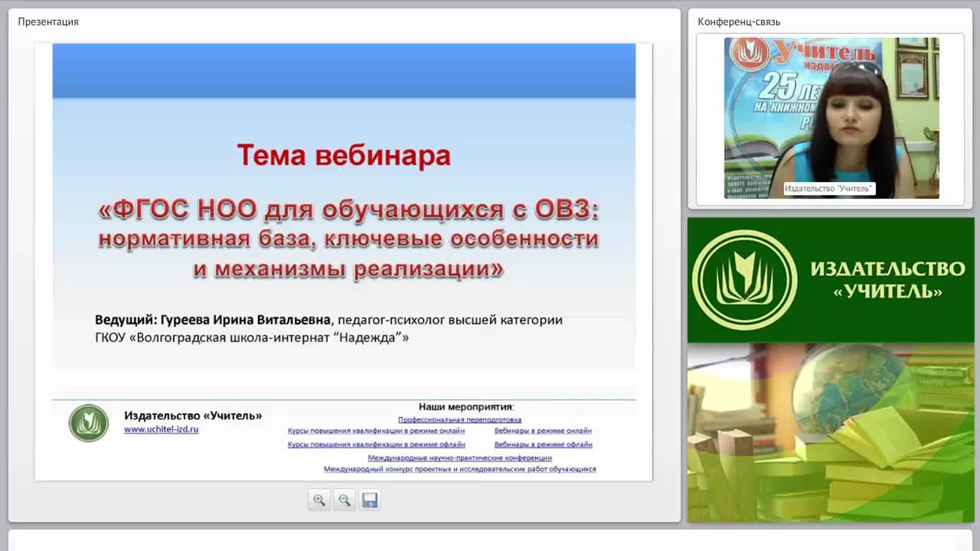
Task: Open Курсы повышения квалификации в режиме онлайн link
Action: tap(376, 431)
